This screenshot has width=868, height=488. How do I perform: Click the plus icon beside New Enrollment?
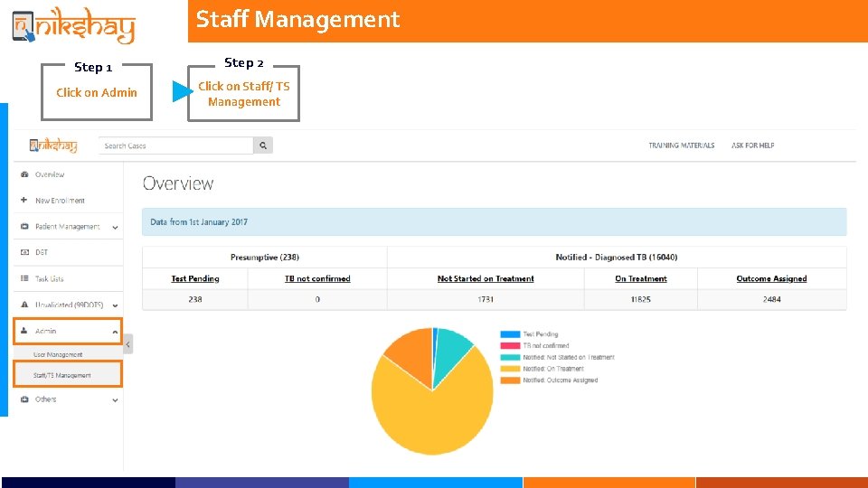(24, 200)
